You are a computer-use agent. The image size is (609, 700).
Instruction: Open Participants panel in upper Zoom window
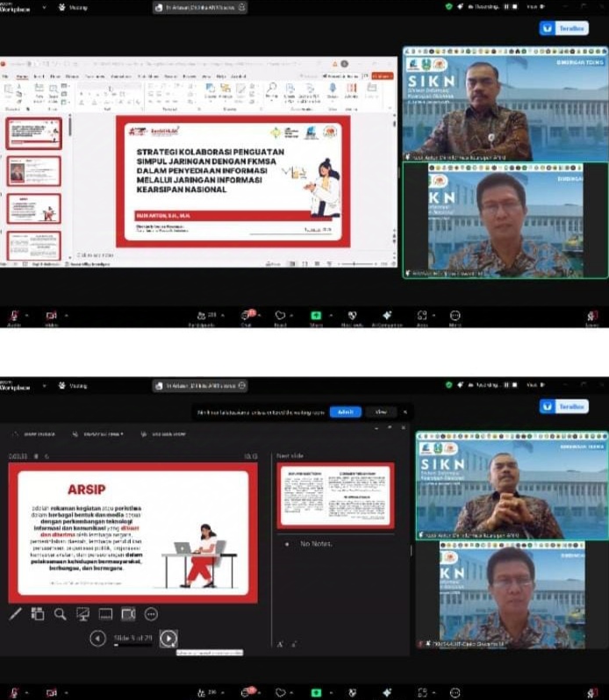click(x=206, y=317)
